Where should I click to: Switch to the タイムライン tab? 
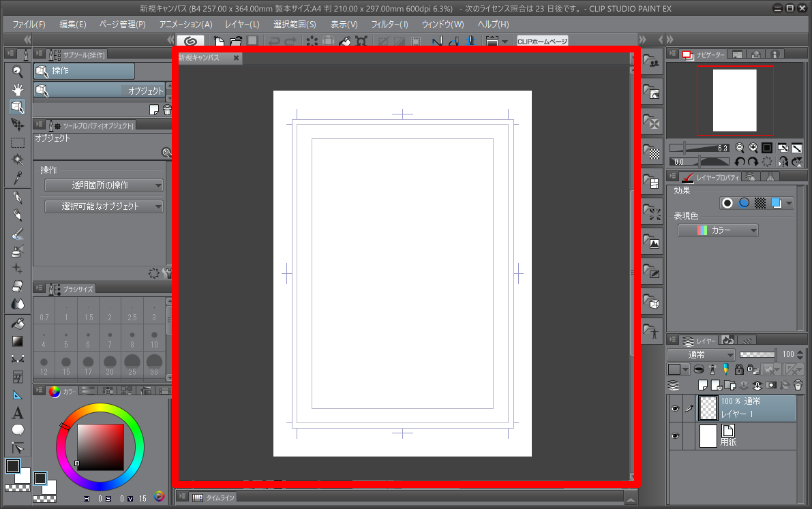click(x=214, y=497)
